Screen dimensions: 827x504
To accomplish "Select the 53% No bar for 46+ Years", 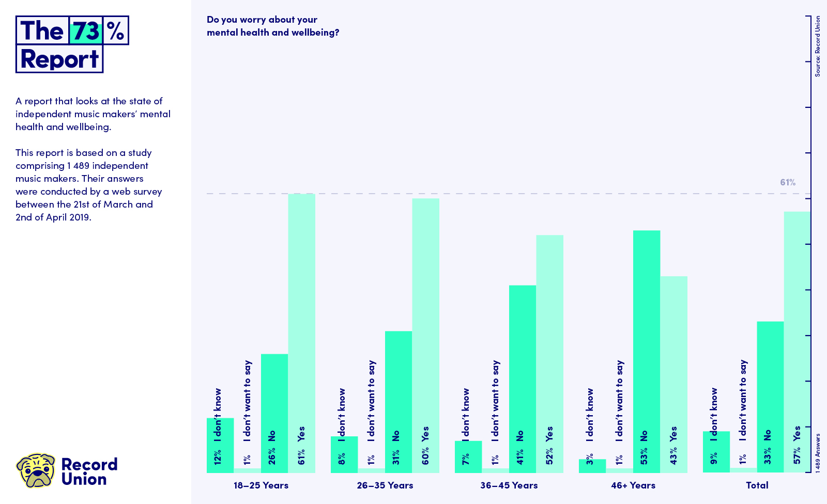I will tap(647, 352).
